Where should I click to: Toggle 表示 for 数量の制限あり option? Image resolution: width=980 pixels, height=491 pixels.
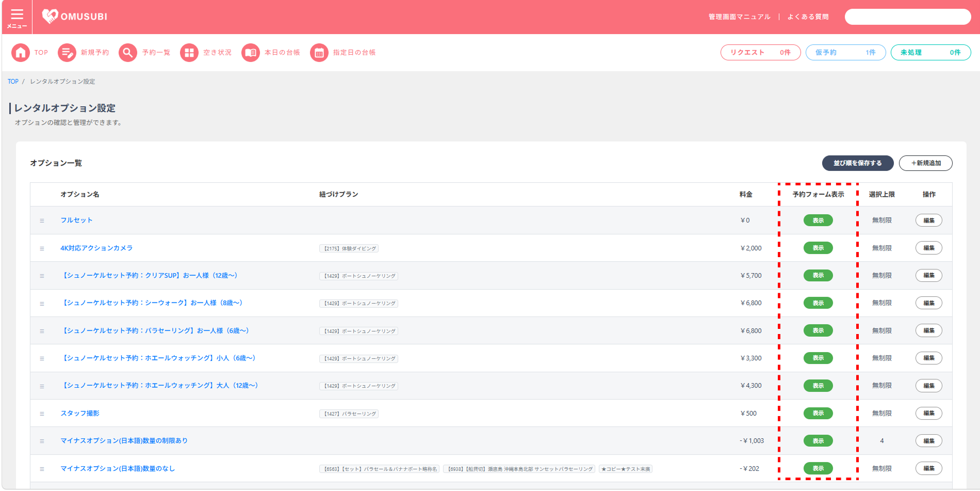818,441
